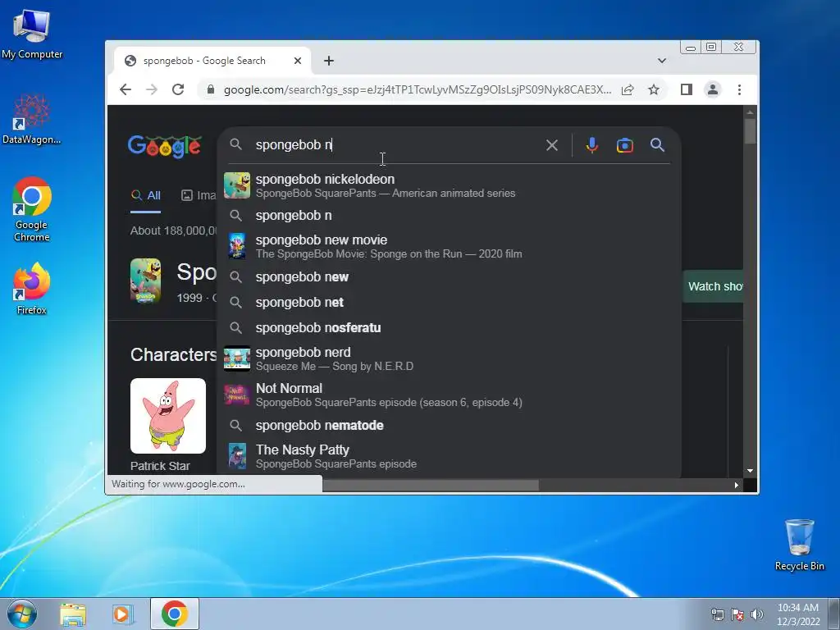Click the horizontal scrollbar thumb
840x630 pixels.
tap(430, 485)
